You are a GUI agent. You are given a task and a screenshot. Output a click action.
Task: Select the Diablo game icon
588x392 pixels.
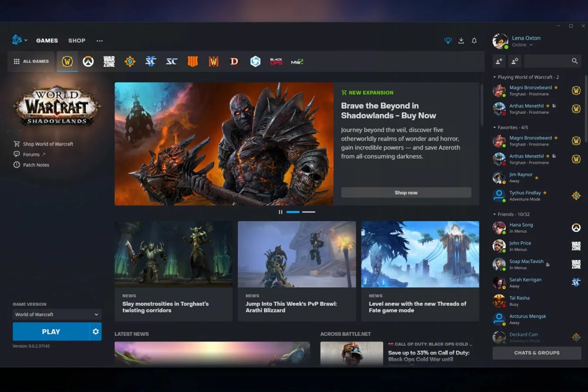[234, 61]
